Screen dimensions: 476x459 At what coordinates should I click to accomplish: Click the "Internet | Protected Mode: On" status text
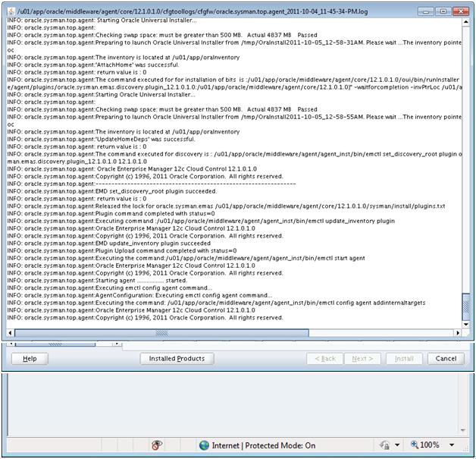click(x=264, y=445)
